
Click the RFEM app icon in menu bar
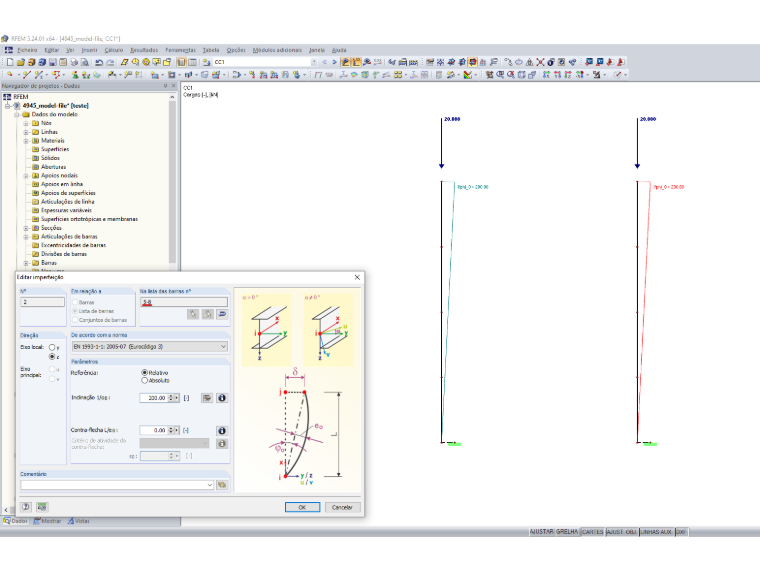[9, 50]
